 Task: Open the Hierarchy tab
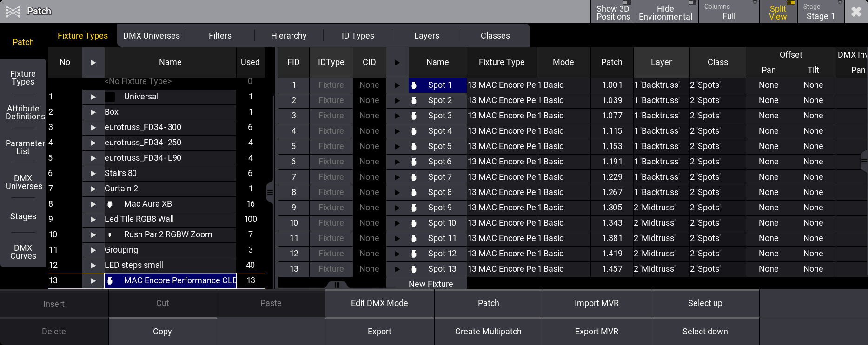tap(289, 36)
